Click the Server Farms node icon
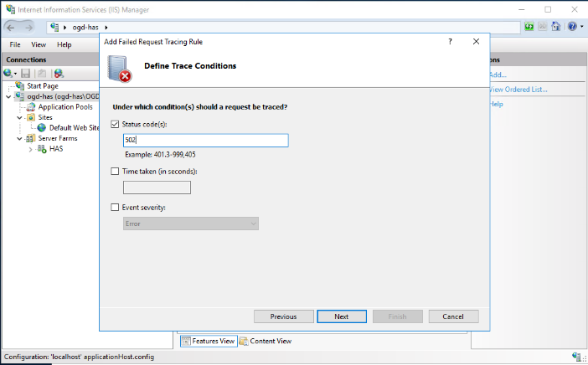Image resolution: width=588 pixels, height=365 pixels. click(31, 138)
